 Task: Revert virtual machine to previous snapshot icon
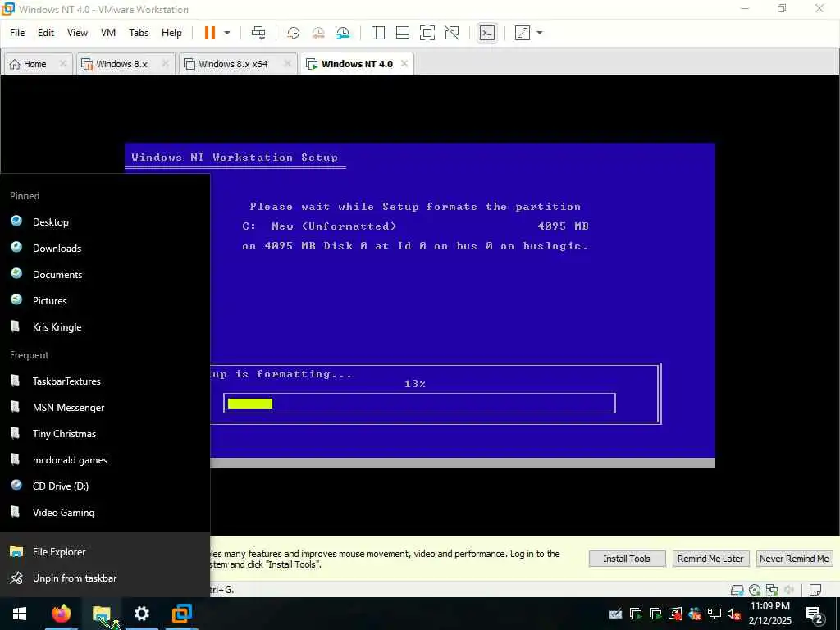(x=318, y=33)
